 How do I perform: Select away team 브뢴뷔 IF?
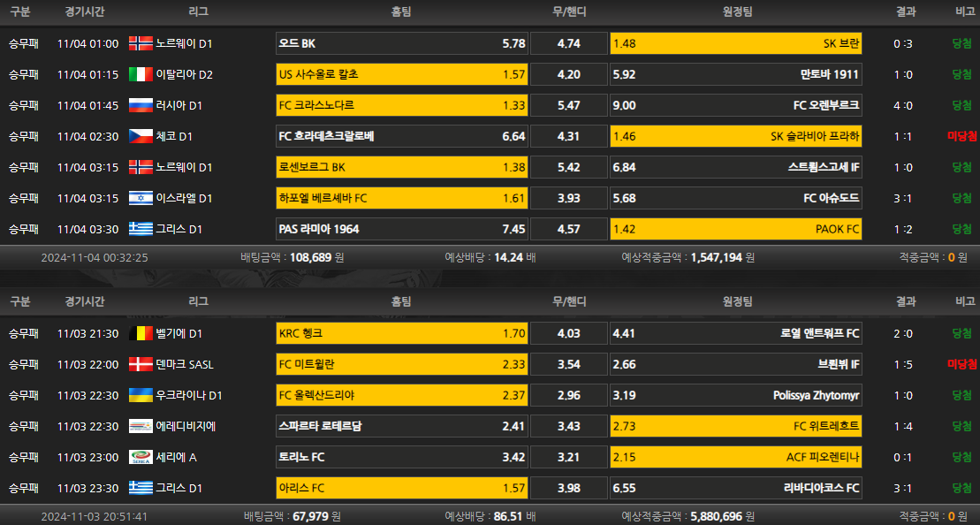[x=736, y=364]
